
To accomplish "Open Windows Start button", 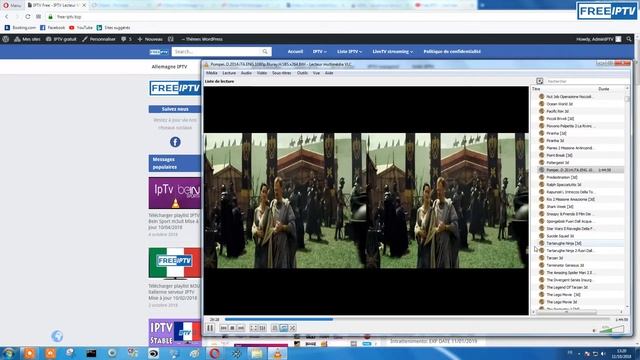I will click(x=8, y=353).
